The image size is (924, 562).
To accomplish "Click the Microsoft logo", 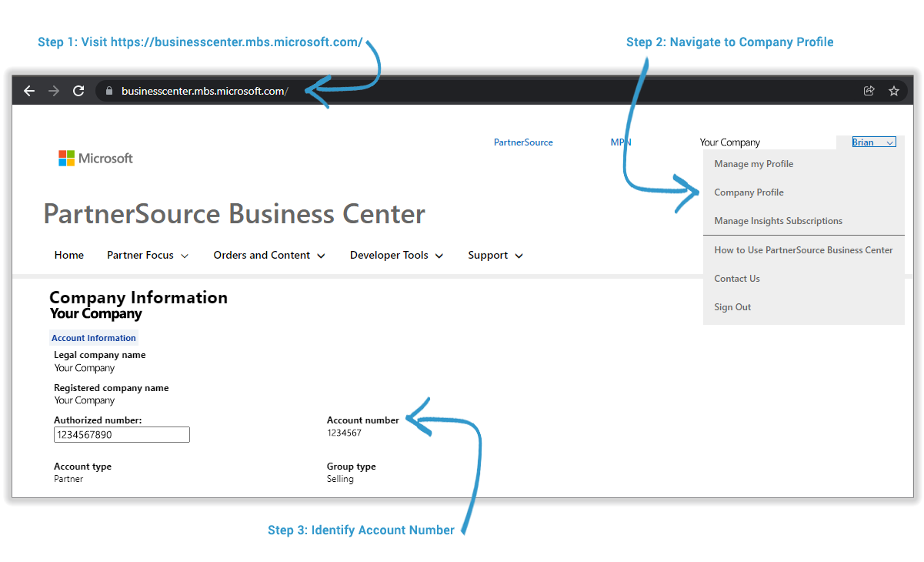I will click(95, 158).
